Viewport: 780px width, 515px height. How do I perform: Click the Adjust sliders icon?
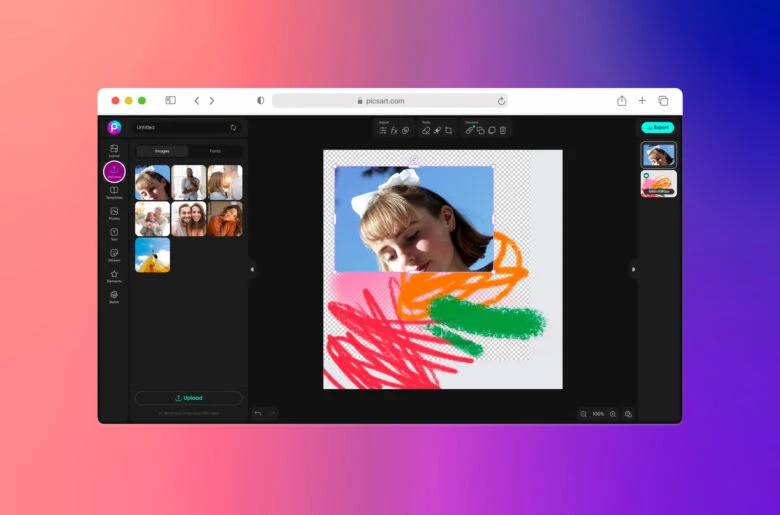(383, 131)
